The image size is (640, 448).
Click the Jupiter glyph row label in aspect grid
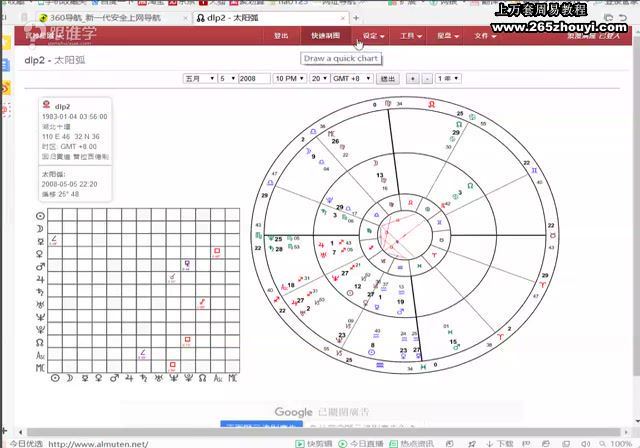pyautogui.click(x=40, y=279)
